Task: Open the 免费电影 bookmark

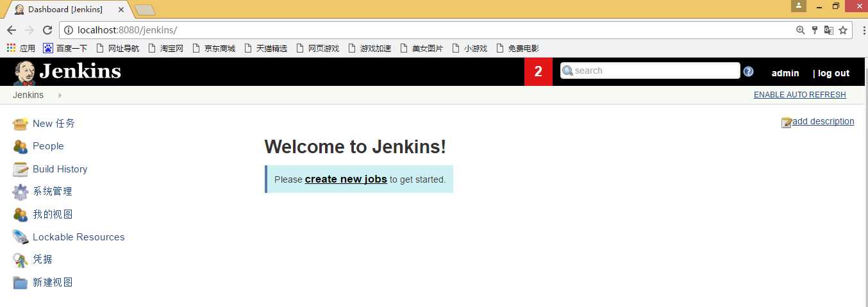Action: [518, 48]
